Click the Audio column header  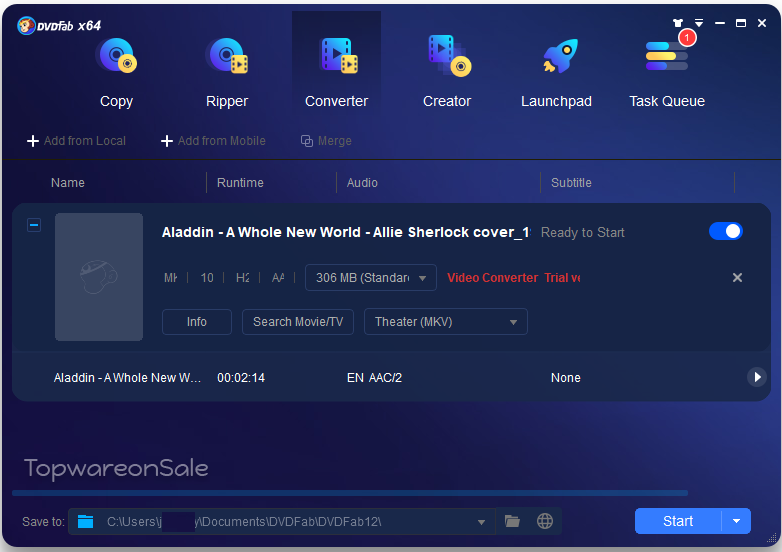362,183
